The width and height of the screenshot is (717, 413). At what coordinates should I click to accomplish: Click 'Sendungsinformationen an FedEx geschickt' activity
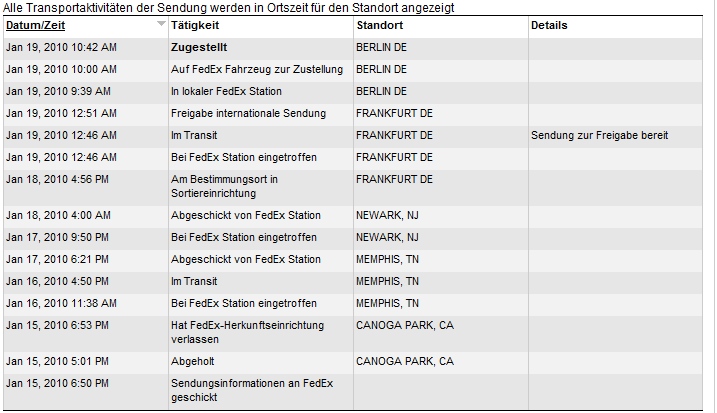(x=238, y=390)
